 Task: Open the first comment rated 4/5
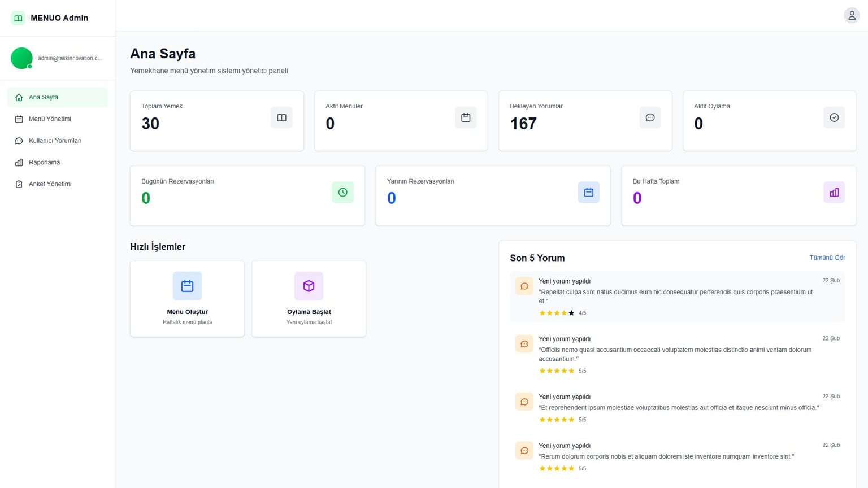[677, 297]
